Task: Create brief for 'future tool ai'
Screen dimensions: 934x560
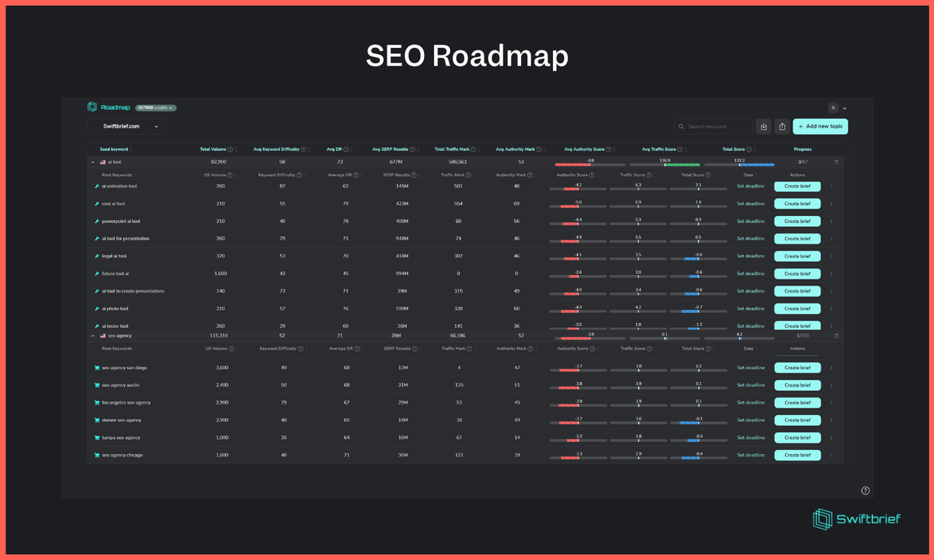Action: [797, 273]
